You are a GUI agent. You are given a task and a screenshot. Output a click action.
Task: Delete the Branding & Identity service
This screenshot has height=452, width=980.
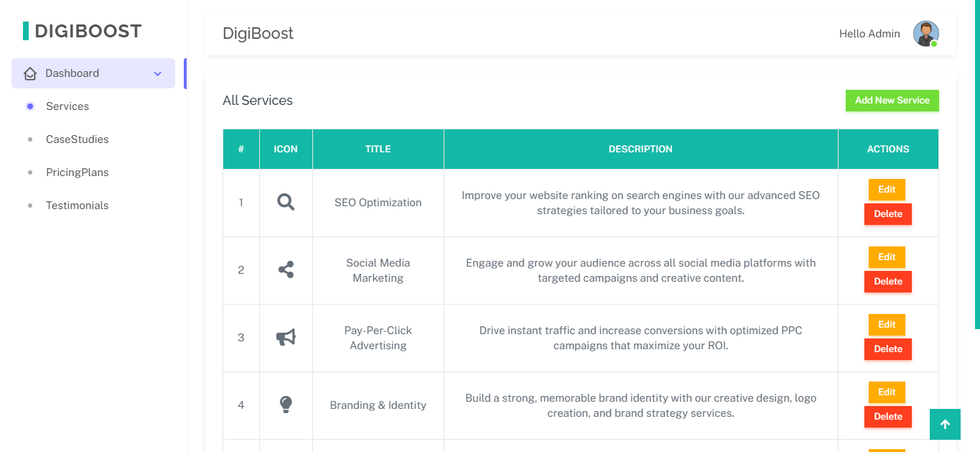887,417
